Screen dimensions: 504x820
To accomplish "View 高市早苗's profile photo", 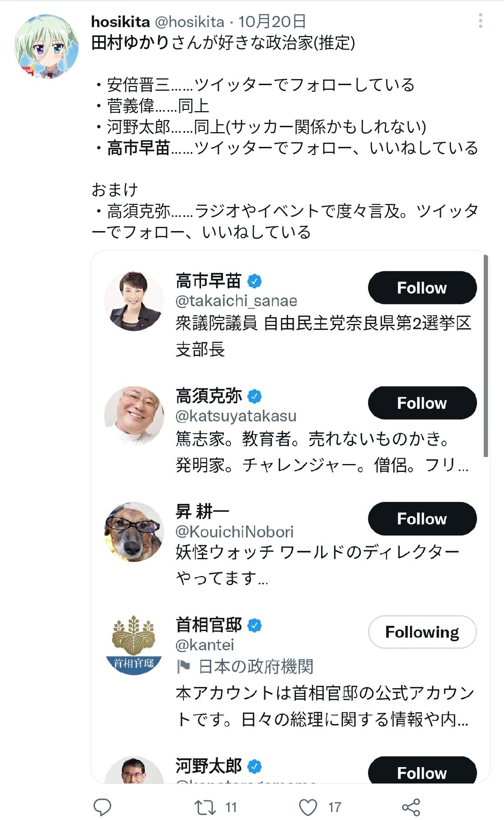I will [134, 301].
